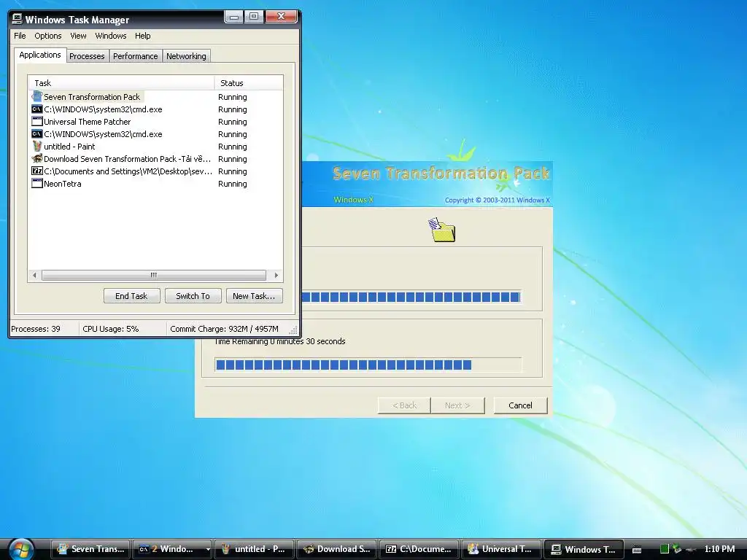Open the File menu in Task Manager
The image size is (747, 560).
coord(20,36)
